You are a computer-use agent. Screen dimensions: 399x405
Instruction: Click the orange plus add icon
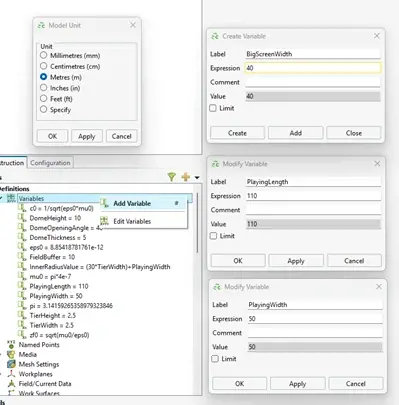[x=186, y=177]
